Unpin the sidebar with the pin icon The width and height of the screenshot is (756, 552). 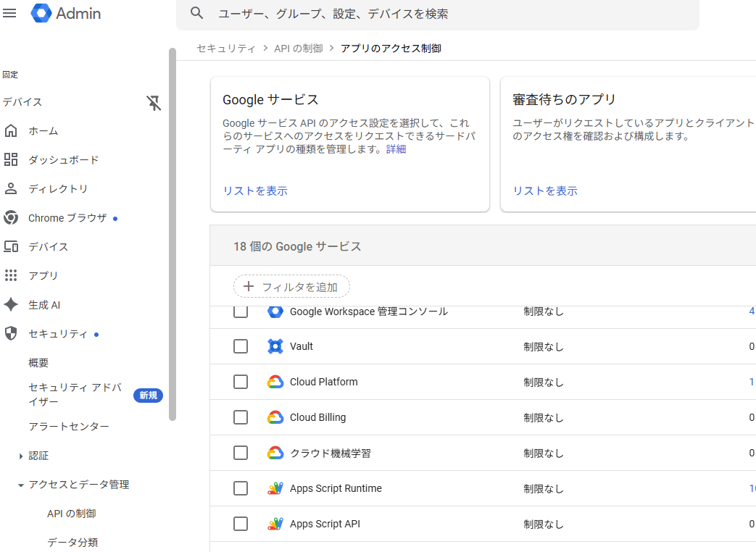[x=154, y=103]
